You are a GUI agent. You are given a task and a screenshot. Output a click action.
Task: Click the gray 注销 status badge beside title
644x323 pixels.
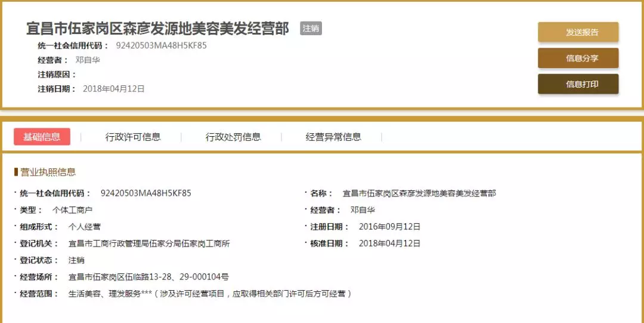pos(311,29)
